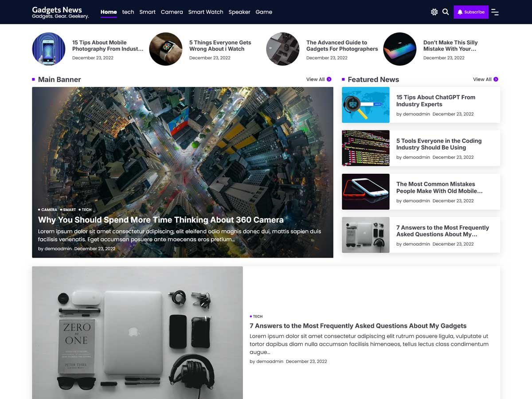Open the Speaker menu item
Screen dimensions: 532x399
point(239,12)
